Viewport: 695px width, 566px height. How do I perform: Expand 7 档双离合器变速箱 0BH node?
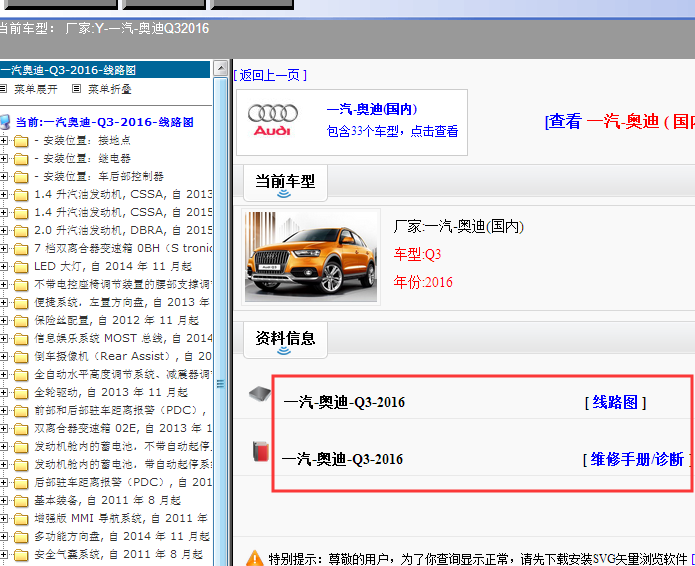point(4,249)
